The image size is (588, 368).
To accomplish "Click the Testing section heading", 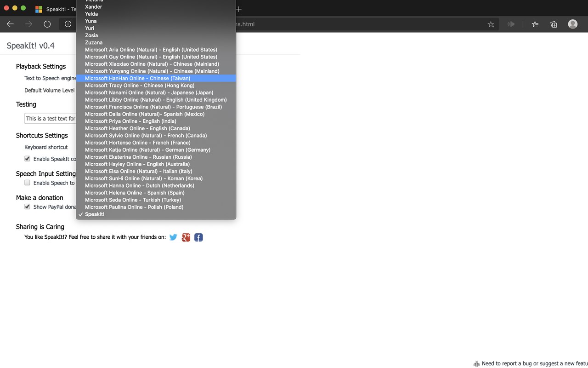I will coord(26,104).
